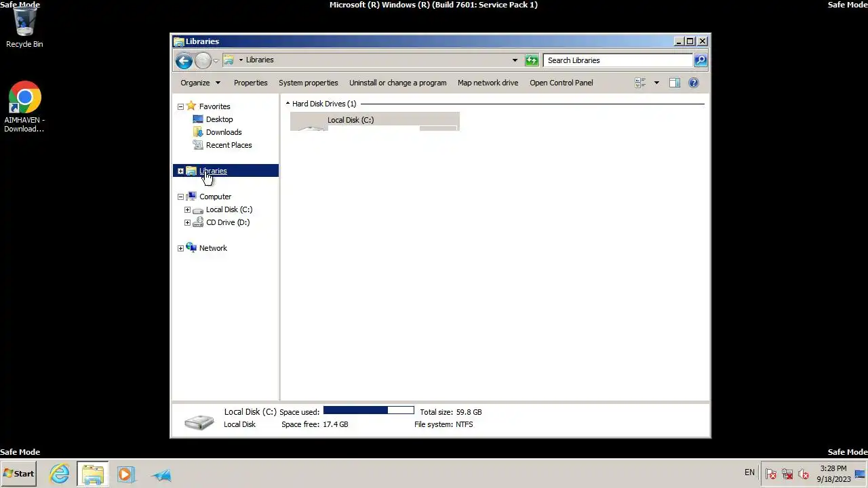
Task: Change view with the view icon
Action: pos(640,83)
